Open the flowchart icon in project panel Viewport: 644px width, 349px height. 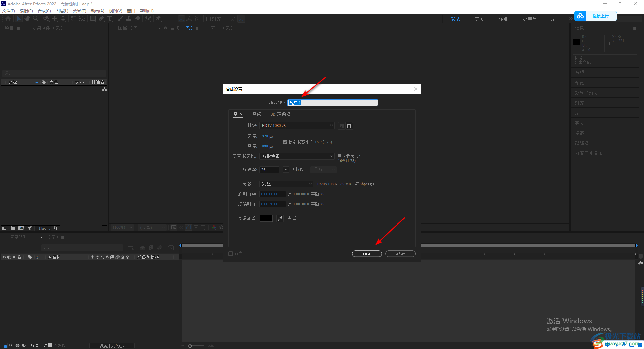click(x=104, y=89)
